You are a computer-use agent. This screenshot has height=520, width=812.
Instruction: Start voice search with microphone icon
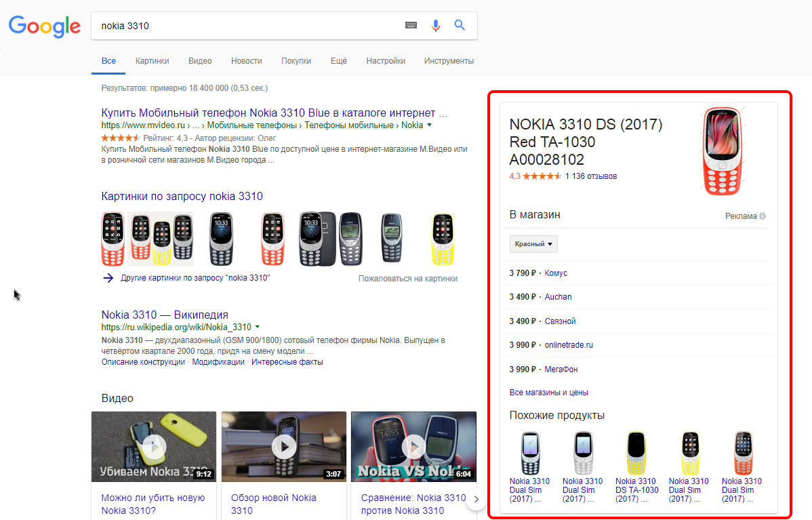click(436, 25)
